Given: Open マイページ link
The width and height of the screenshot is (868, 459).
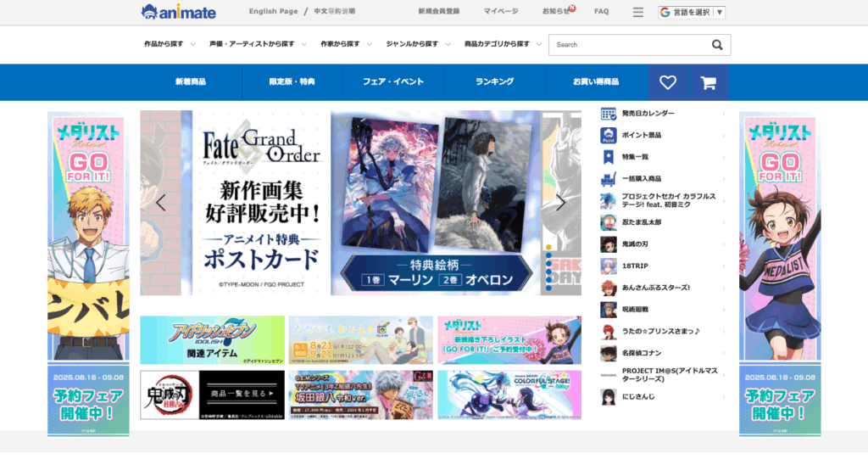Looking at the screenshot, I should point(501,12).
